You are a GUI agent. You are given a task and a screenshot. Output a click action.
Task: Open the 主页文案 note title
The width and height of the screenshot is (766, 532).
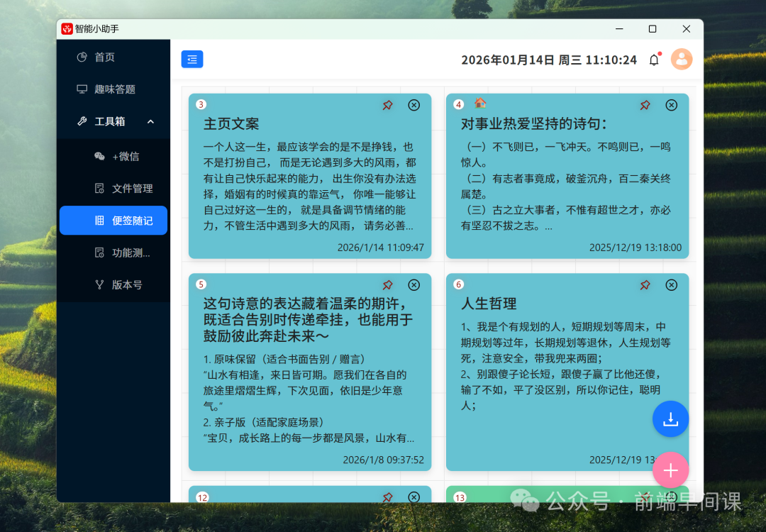231,124
